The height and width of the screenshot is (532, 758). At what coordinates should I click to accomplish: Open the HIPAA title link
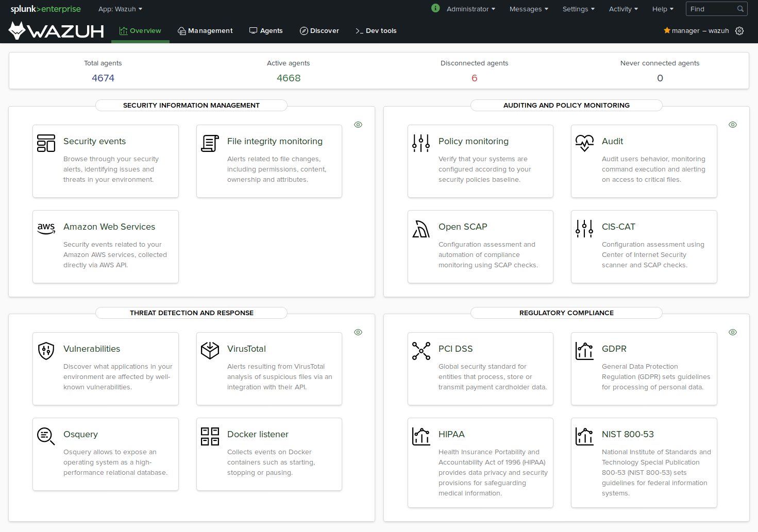pos(451,434)
